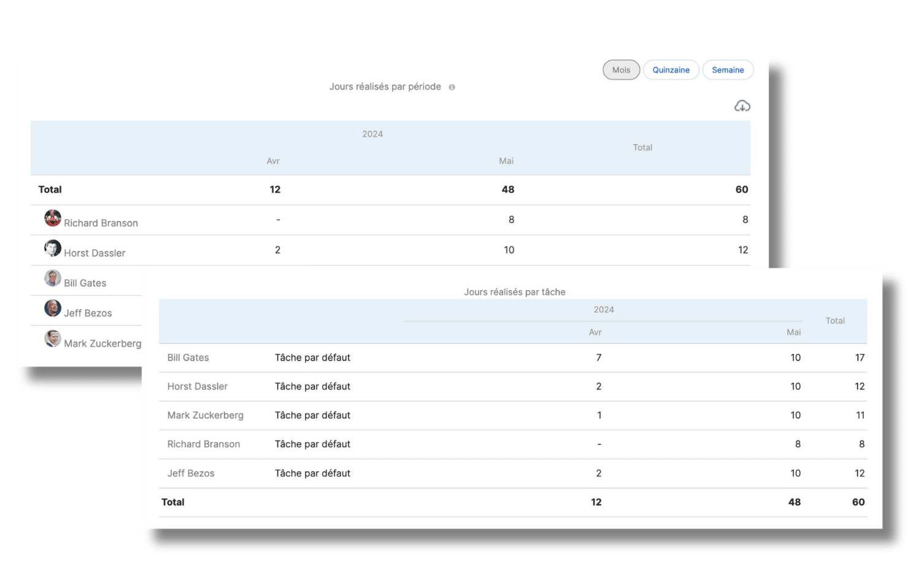
Task: Click the Total row label in period table
Action: (x=50, y=189)
